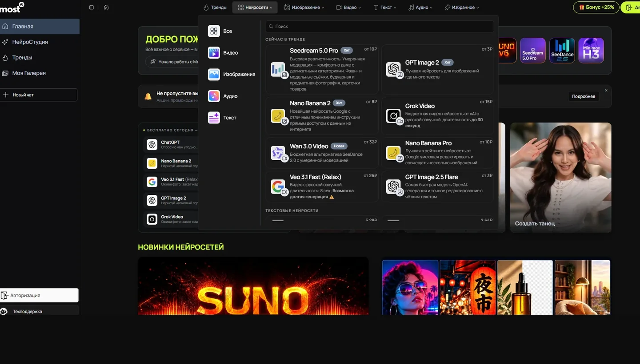
Task: Open the serum dropper bottle thumbnail
Action: [525, 287]
